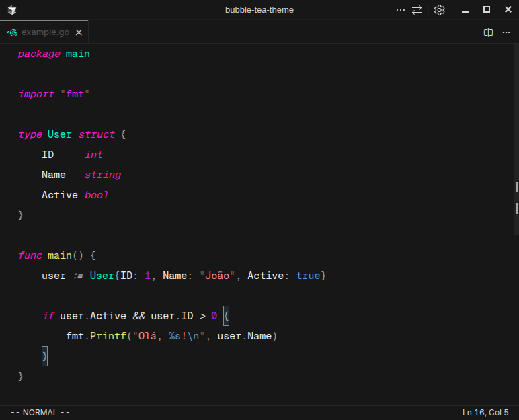Click Ln 16, Col 5 status entry
The image size is (519, 420).
click(485, 413)
